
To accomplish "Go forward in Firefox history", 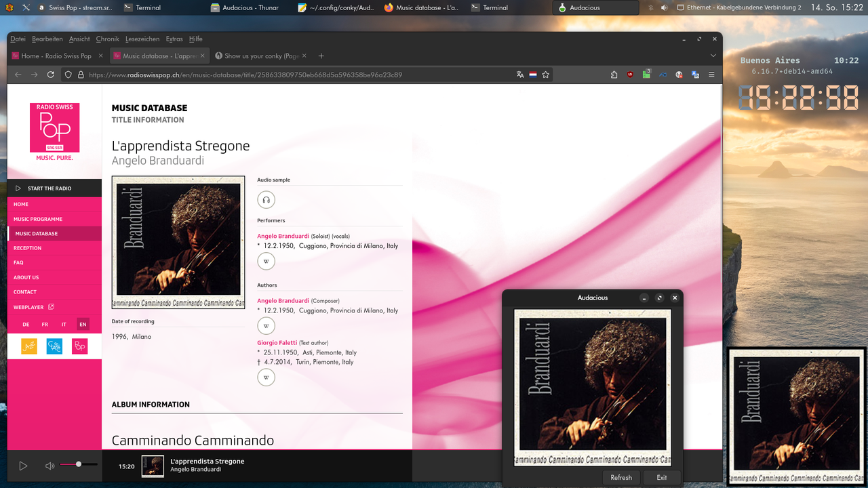I will 34,75.
